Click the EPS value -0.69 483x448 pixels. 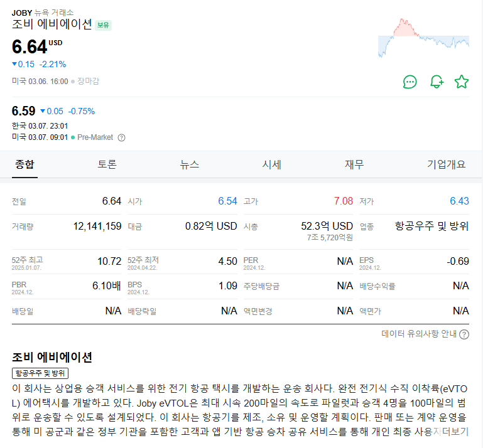[x=458, y=261]
